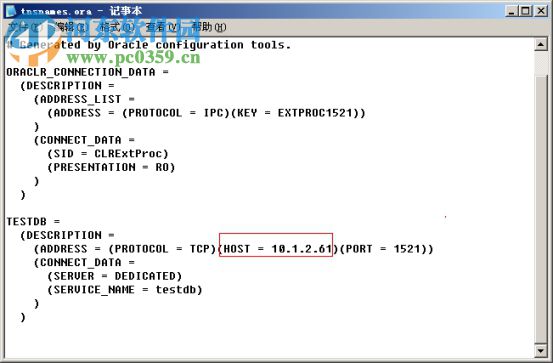
Task: Open the 格式 (Format) menu
Action: click(117, 27)
